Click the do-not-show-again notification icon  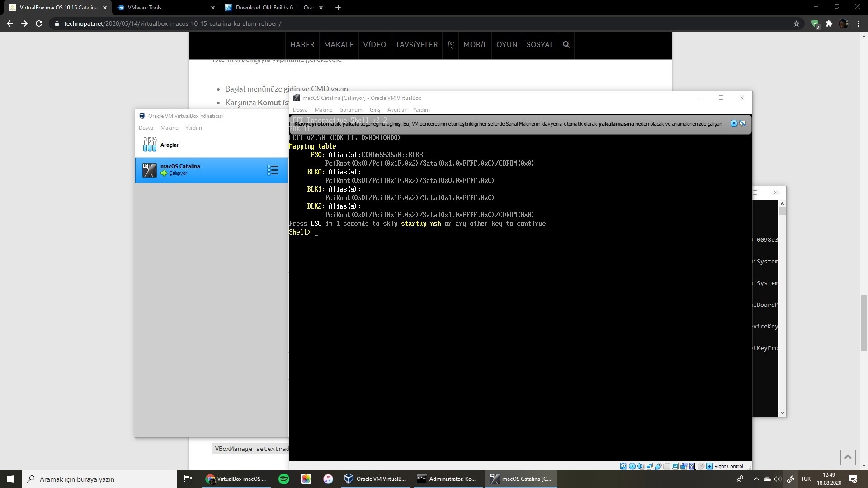[x=742, y=123]
